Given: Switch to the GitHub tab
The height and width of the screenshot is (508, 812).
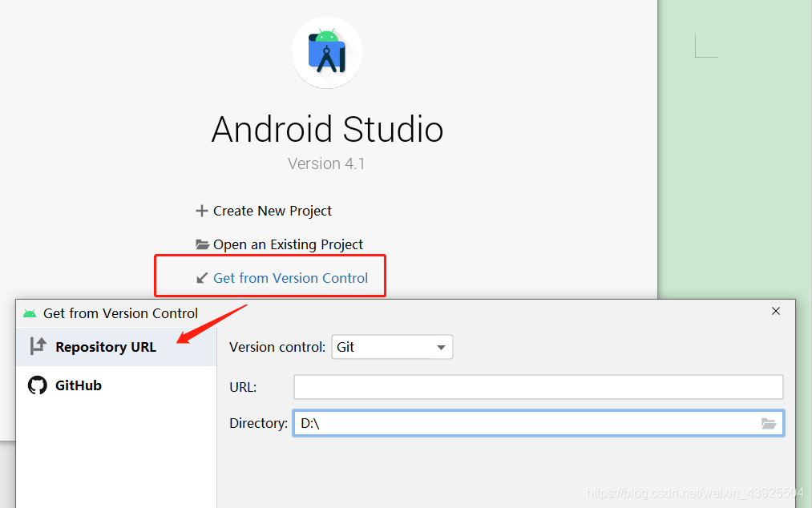Looking at the screenshot, I should (x=116, y=385).
